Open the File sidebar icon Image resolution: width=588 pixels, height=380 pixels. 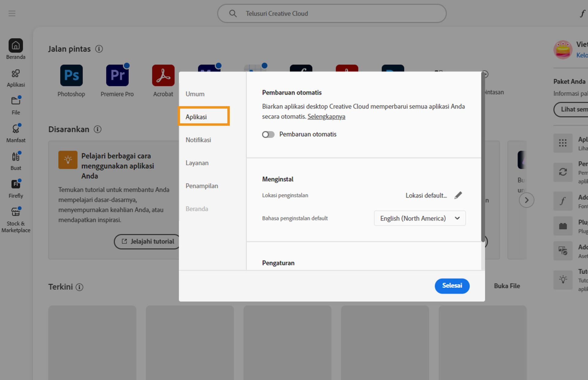pos(16,101)
